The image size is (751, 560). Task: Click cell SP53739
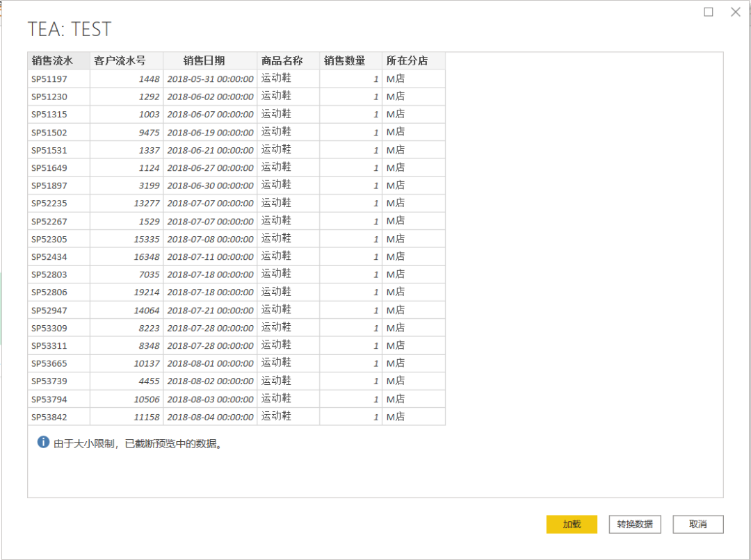[59, 381]
